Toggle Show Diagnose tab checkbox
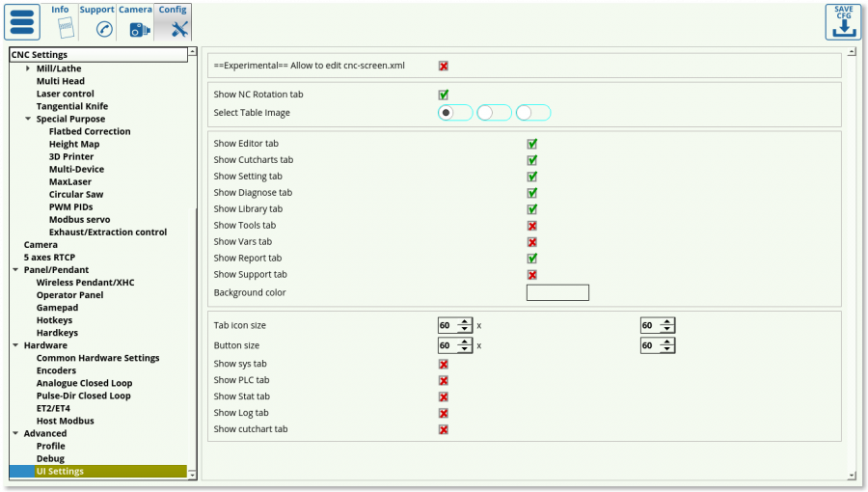This screenshot has width=868, height=492. pyautogui.click(x=532, y=193)
